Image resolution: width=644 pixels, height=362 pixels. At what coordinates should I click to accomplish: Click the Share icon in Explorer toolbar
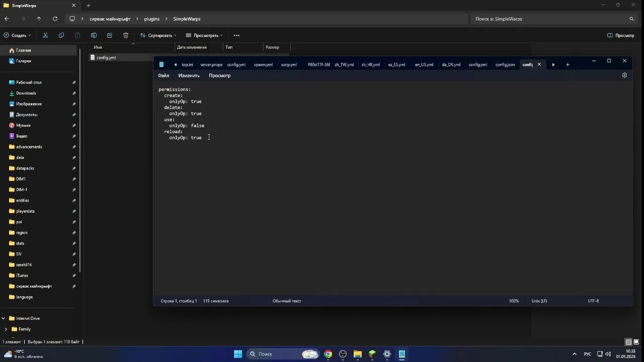tap(110, 35)
